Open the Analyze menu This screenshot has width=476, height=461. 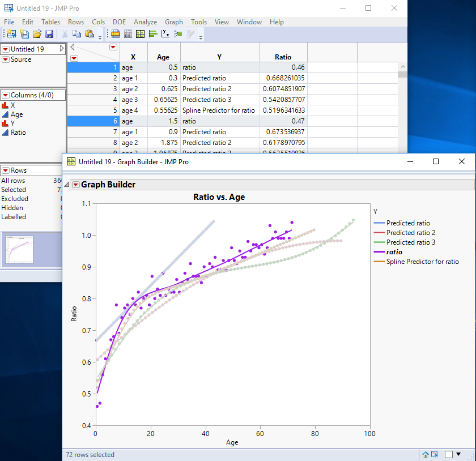point(145,22)
